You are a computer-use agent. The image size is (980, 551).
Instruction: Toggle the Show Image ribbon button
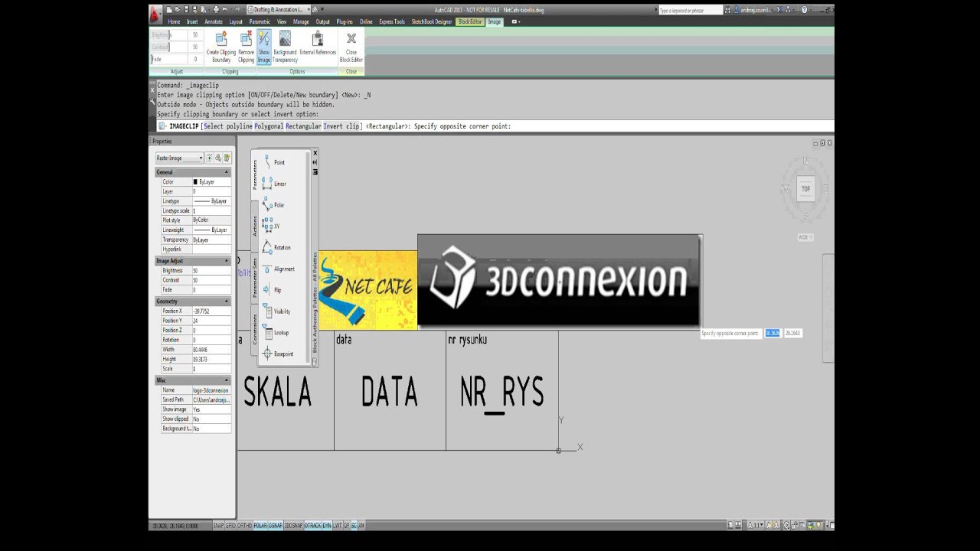click(264, 47)
